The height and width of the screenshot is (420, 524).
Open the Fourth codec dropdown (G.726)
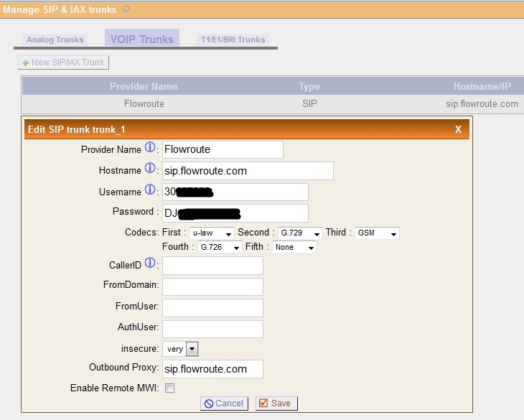220,247
